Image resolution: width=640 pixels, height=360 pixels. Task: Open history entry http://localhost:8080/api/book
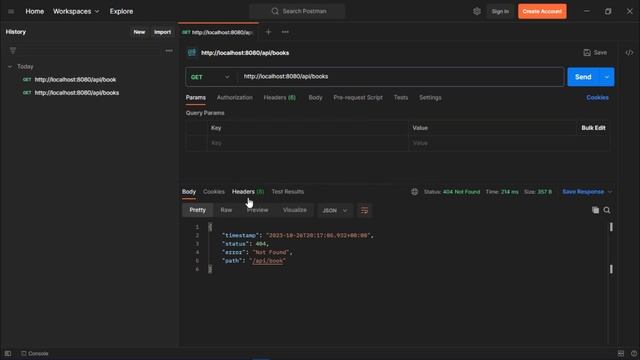click(x=75, y=80)
